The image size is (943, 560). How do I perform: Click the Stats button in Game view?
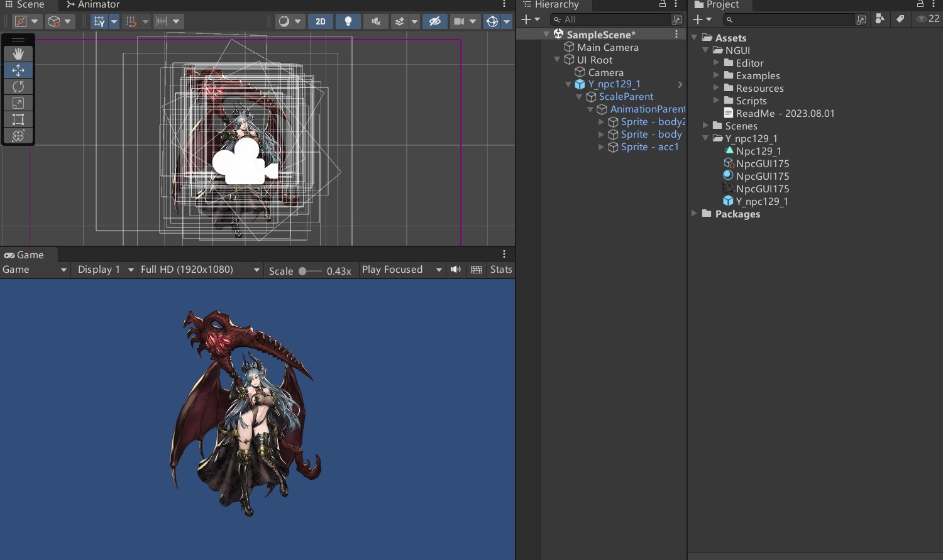point(501,270)
